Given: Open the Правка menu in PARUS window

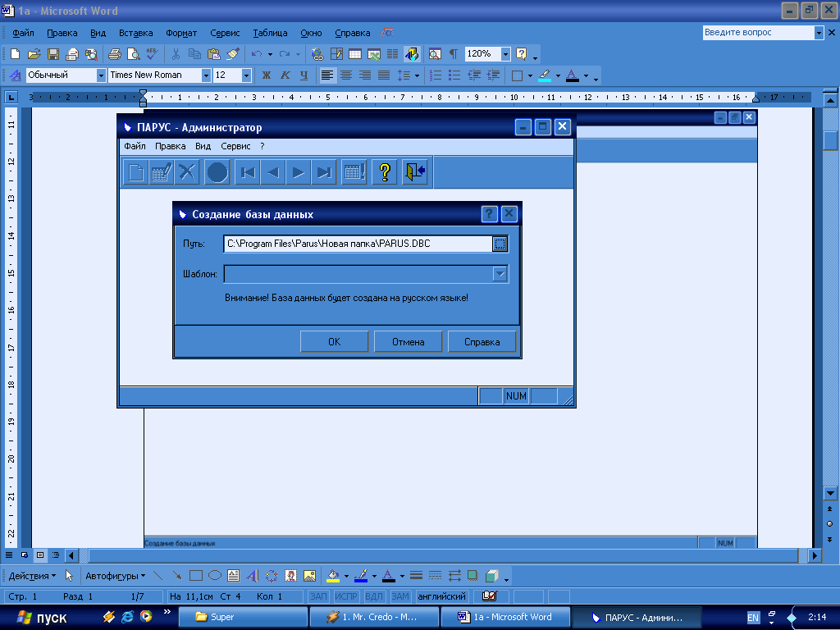Looking at the screenshot, I should (x=171, y=146).
